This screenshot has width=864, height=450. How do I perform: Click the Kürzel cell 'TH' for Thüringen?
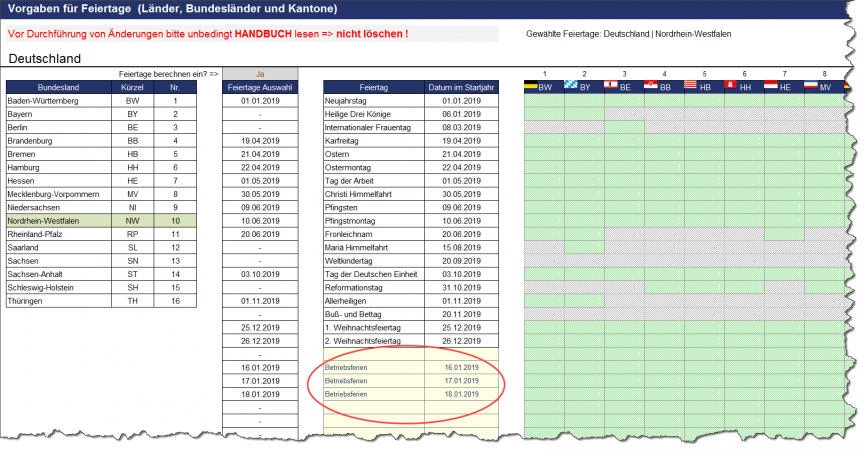[132, 300]
